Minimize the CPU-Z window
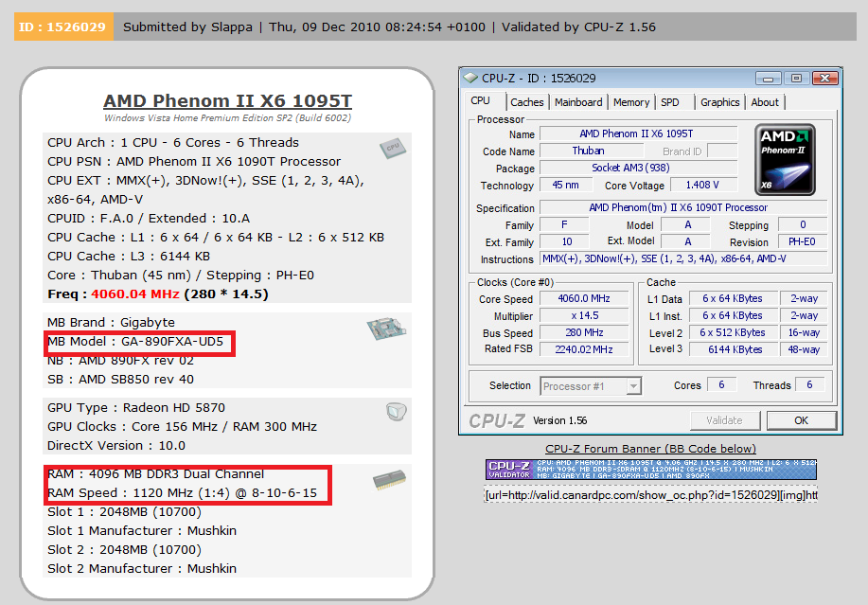 pyautogui.click(x=768, y=79)
